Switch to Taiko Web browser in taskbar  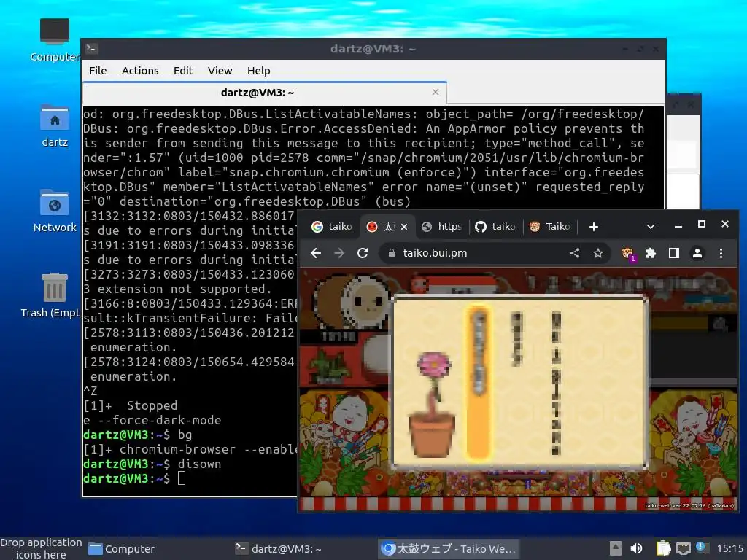(x=449, y=549)
